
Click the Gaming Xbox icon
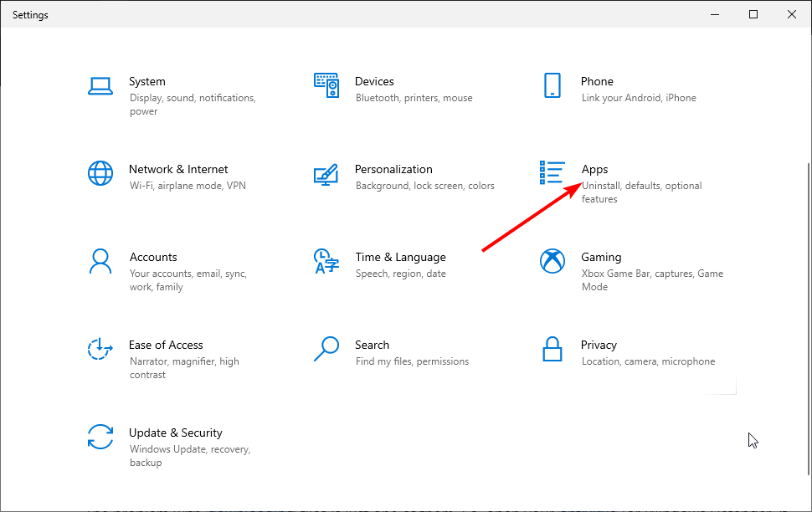pos(552,261)
